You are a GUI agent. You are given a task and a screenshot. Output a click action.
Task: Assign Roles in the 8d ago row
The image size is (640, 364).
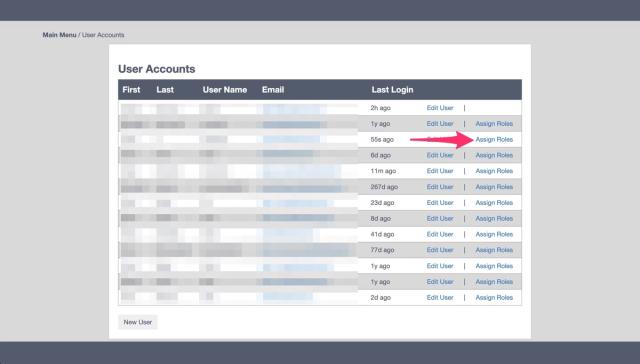tap(494, 218)
